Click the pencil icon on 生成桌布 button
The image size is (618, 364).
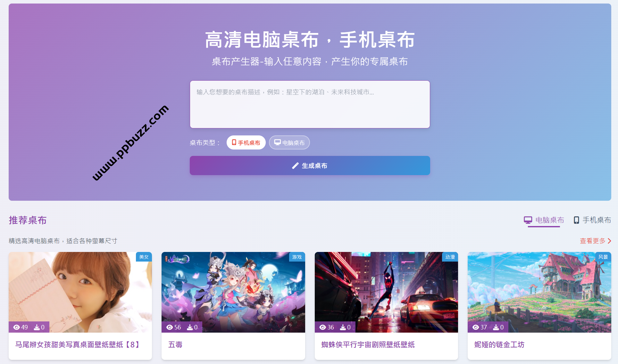(x=295, y=166)
